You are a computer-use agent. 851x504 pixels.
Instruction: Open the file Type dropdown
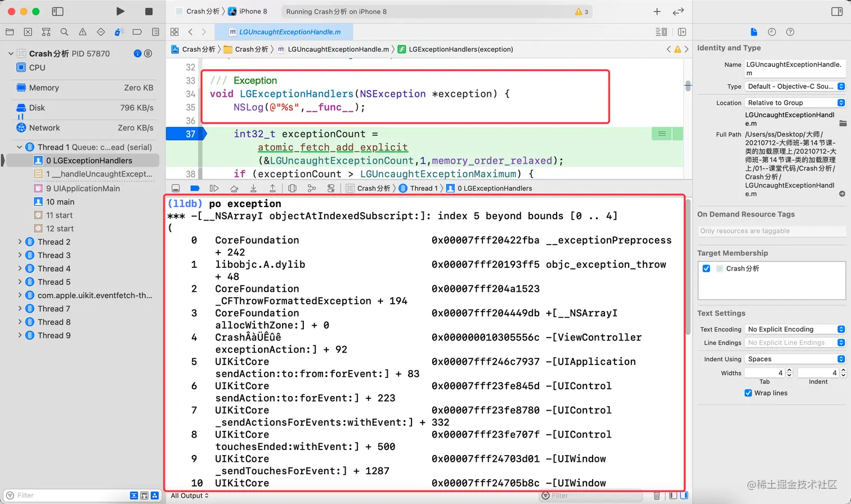click(795, 87)
